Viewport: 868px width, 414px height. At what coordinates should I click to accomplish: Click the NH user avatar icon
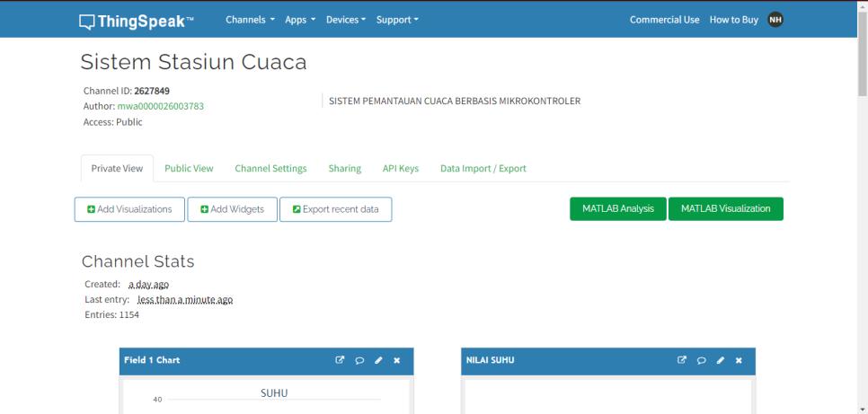(775, 20)
